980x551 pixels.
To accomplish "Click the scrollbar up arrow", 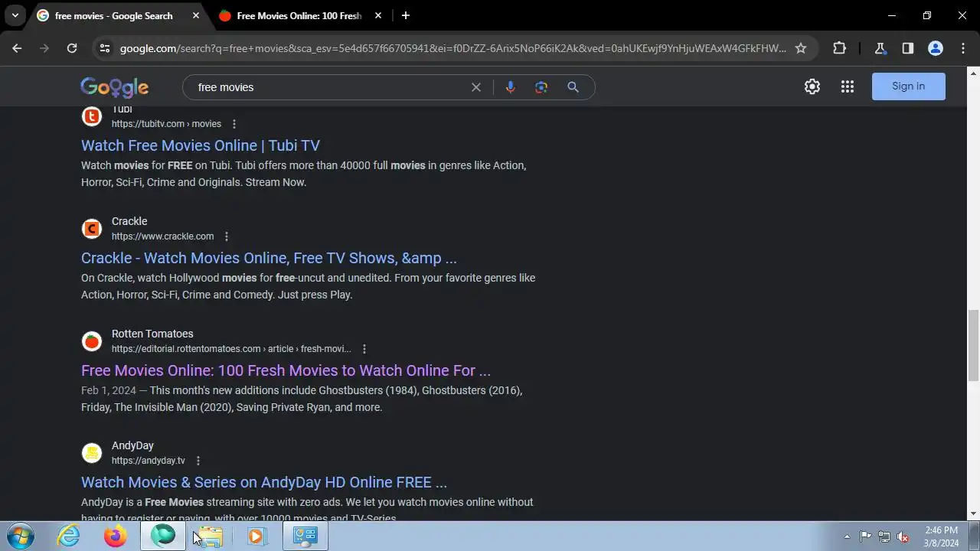I will 973,73.
